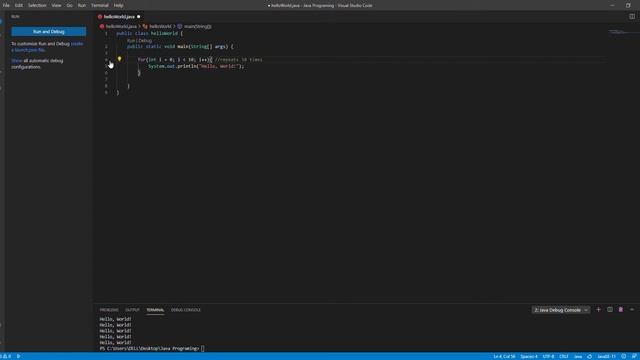Switch to the Debug Console tab
640x360 pixels.
click(x=186, y=310)
